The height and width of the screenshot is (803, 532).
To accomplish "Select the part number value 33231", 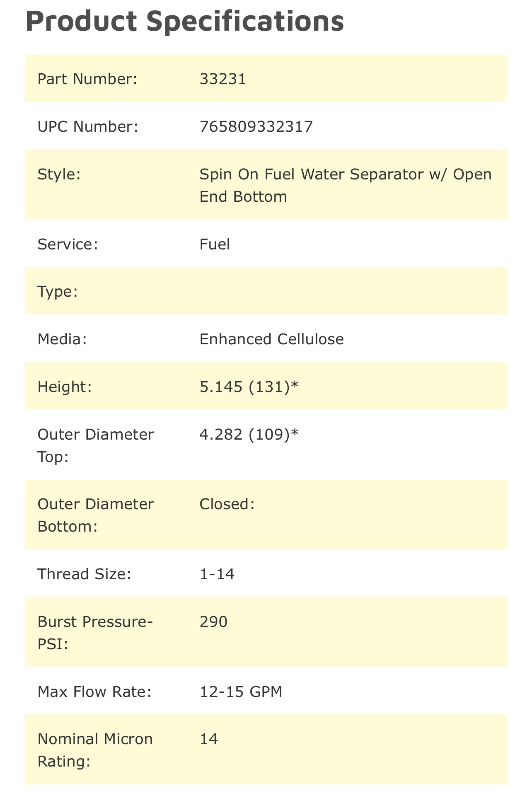I will 223,79.
